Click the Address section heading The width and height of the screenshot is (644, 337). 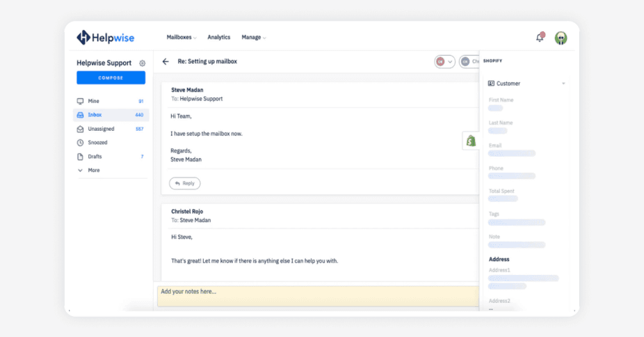click(x=499, y=259)
